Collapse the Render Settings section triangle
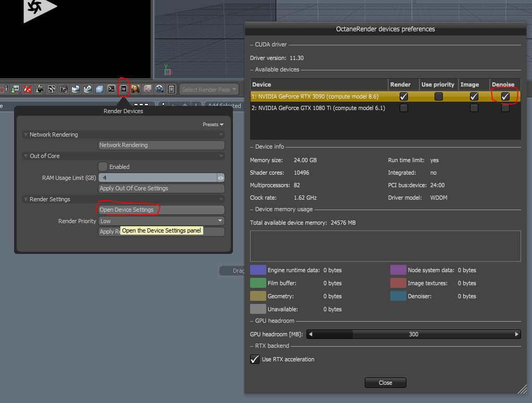 click(x=26, y=199)
